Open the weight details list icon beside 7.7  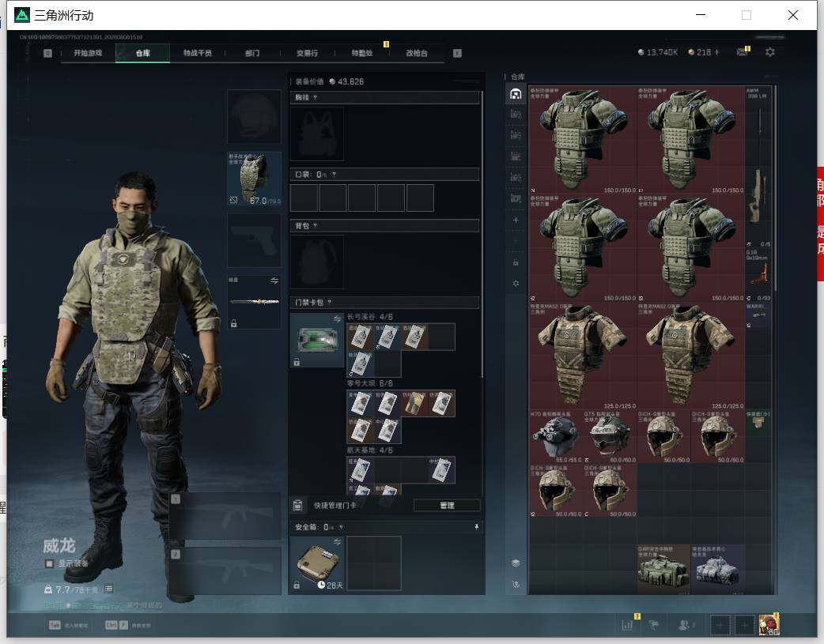(x=108, y=589)
